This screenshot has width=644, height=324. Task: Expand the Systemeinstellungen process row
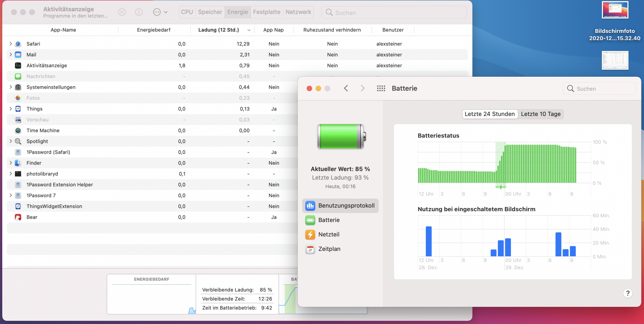point(11,87)
